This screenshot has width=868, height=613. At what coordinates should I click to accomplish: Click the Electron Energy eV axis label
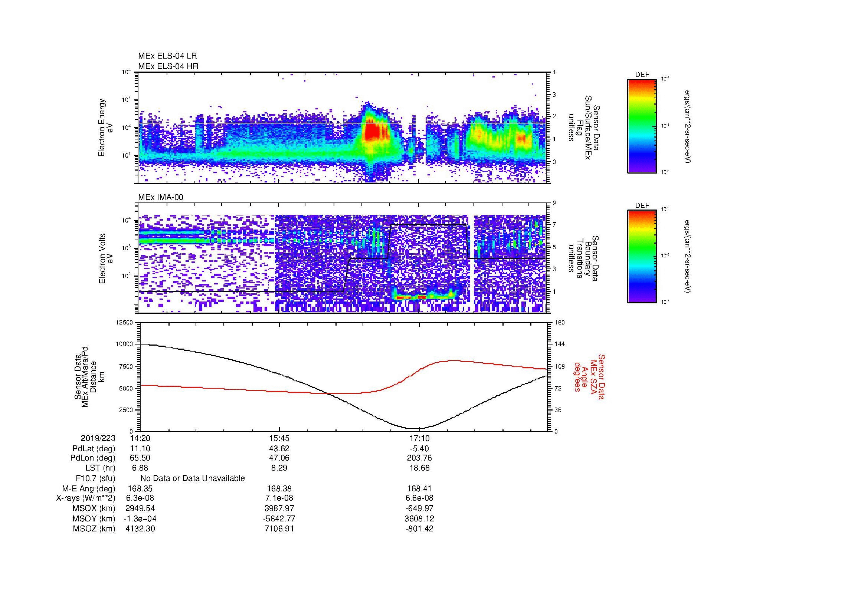coord(105,128)
